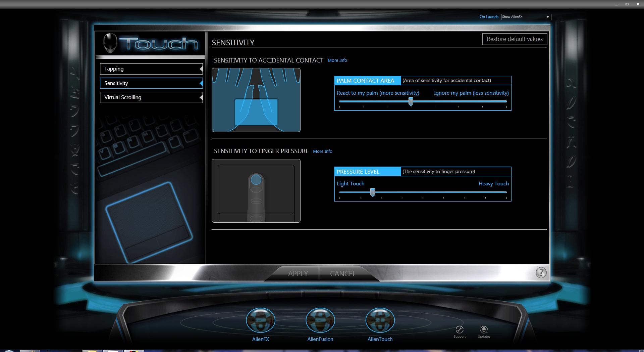Image resolution: width=644 pixels, height=352 pixels.
Task: Select the Sensitivity menu item
Action: pyautogui.click(x=151, y=83)
